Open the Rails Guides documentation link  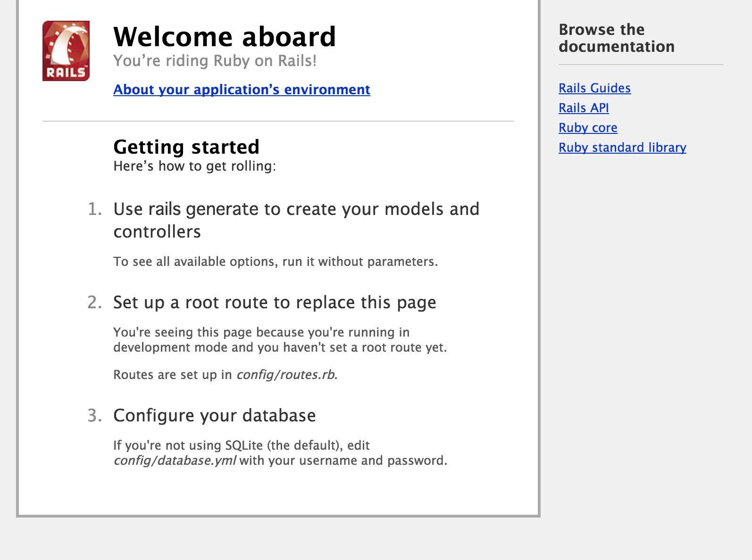pos(594,88)
